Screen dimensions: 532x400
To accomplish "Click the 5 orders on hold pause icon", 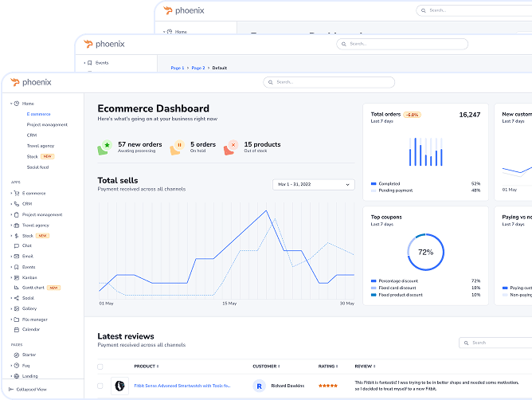I will pyautogui.click(x=179, y=147).
